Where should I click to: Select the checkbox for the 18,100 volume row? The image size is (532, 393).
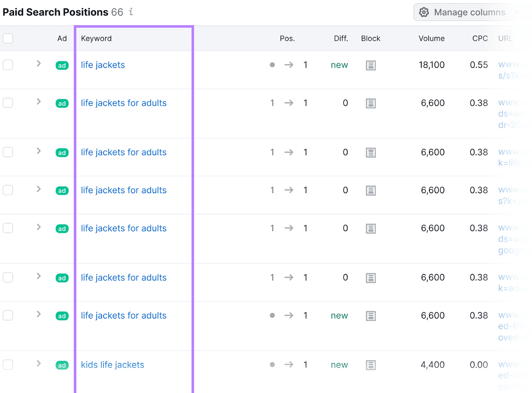pos(8,65)
